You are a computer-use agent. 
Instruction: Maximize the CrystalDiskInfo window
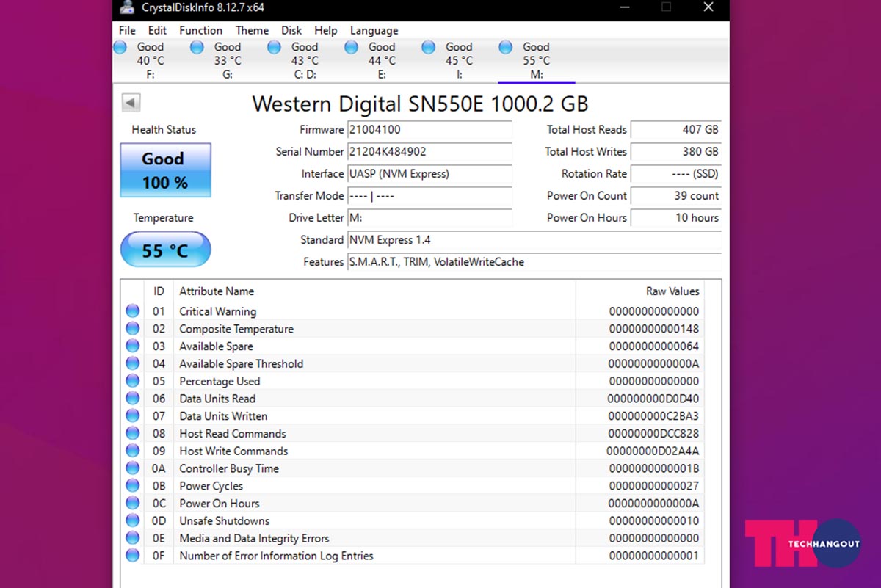click(666, 7)
